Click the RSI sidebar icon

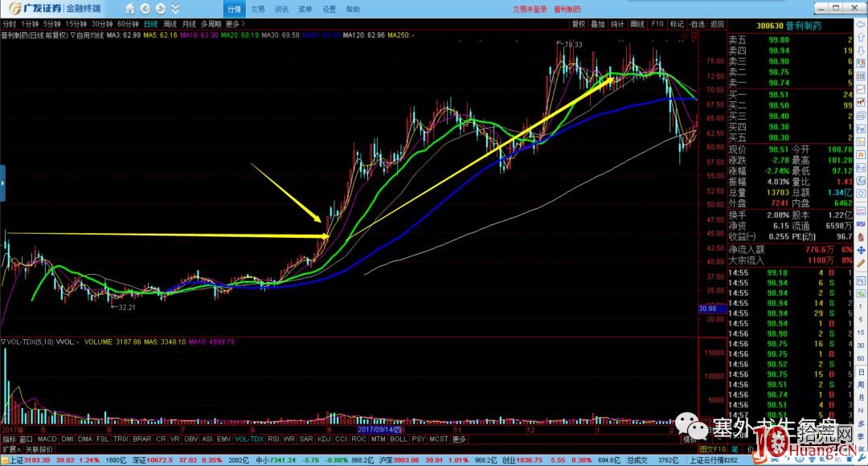point(861,224)
